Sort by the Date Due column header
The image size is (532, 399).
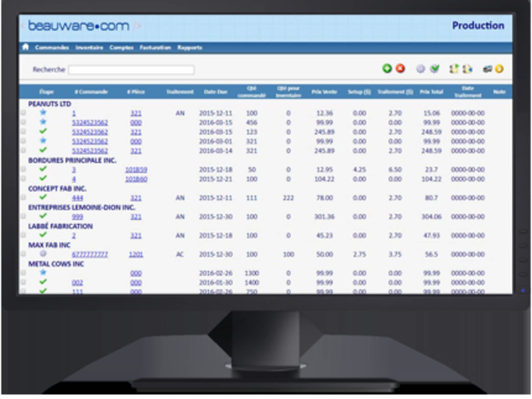pyautogui.click(x=215, y=92)
